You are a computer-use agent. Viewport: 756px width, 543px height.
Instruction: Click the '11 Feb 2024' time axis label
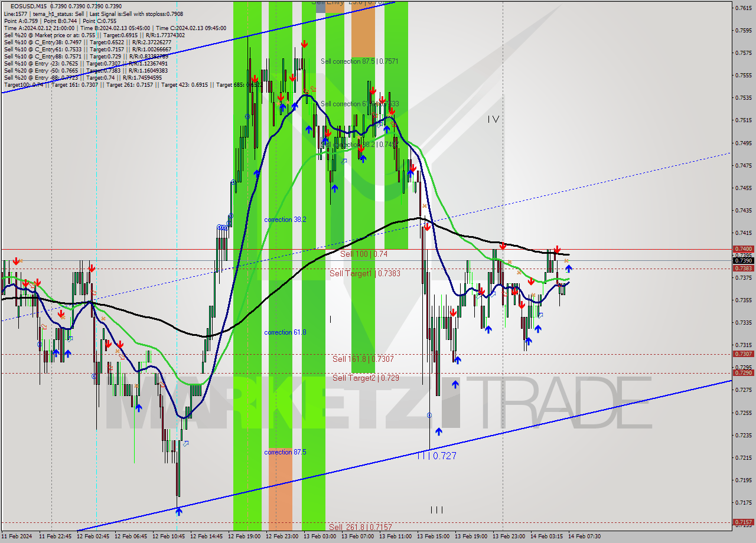click(17, 537)
